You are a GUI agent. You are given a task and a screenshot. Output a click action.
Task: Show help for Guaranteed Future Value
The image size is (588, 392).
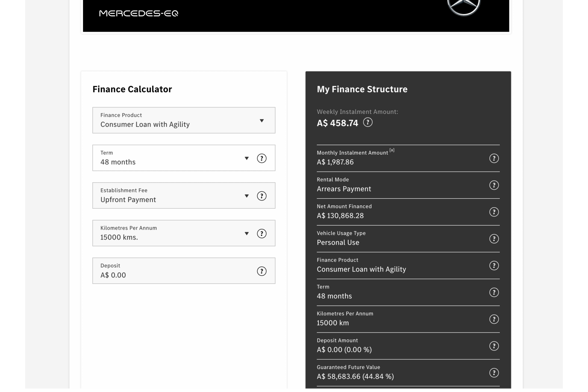(x=494, y=373)
